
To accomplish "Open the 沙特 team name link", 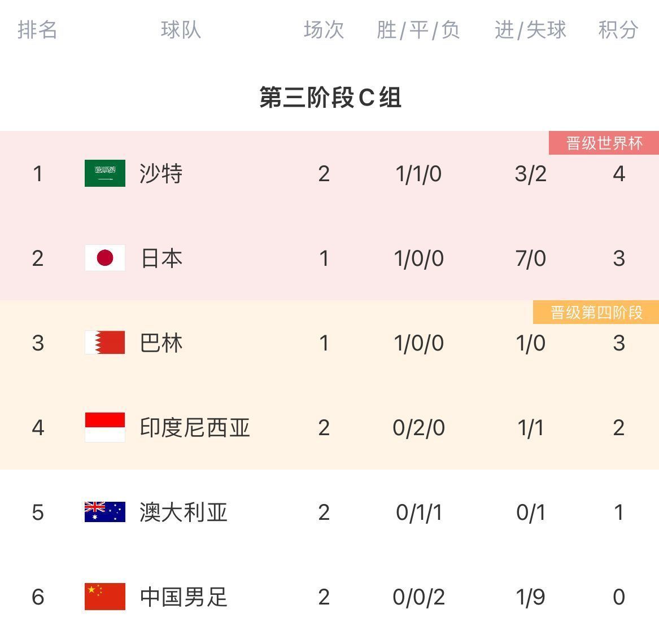I will [x=162, y=173].
